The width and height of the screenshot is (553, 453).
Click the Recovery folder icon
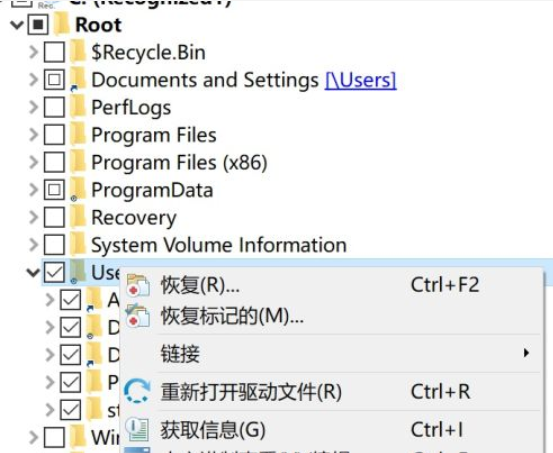coord(78,217)
